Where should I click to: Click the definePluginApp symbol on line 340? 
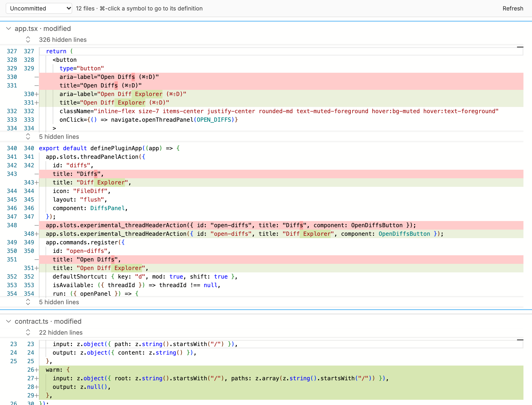(x=116, y=148)
